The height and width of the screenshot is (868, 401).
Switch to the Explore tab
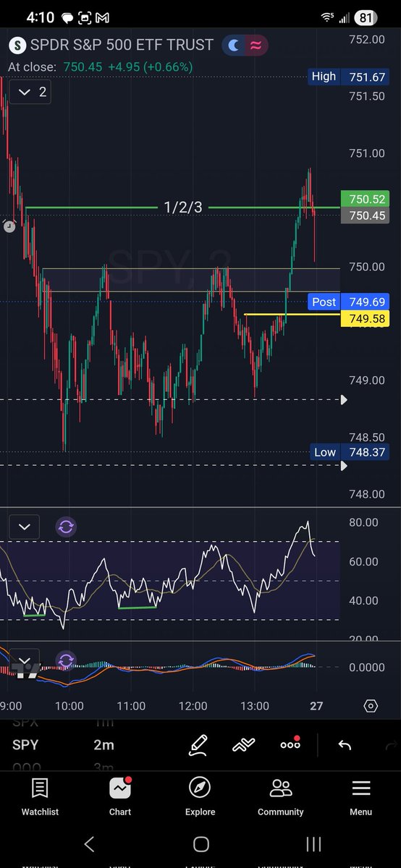[x=200, y=797]
